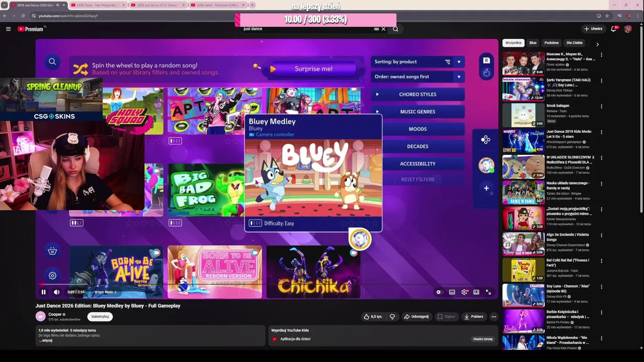Open the YouTube hamburger guide menu

click(x=8, y=29)
